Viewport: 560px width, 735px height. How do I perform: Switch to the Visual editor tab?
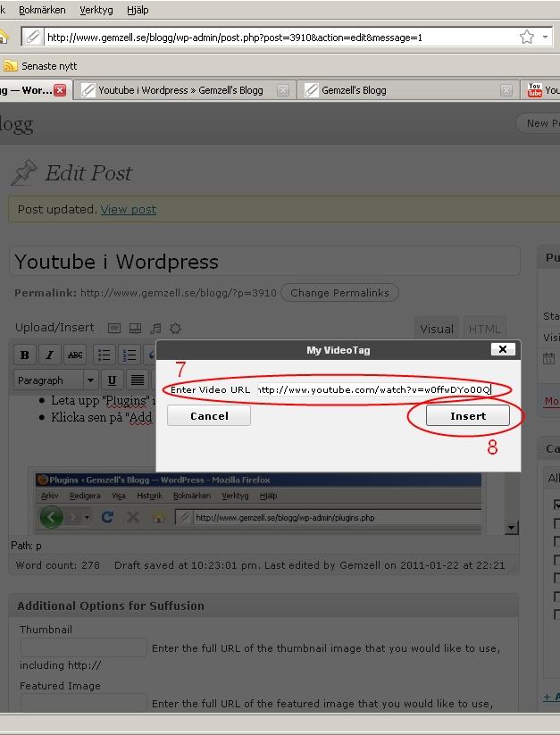coord(436,329)
